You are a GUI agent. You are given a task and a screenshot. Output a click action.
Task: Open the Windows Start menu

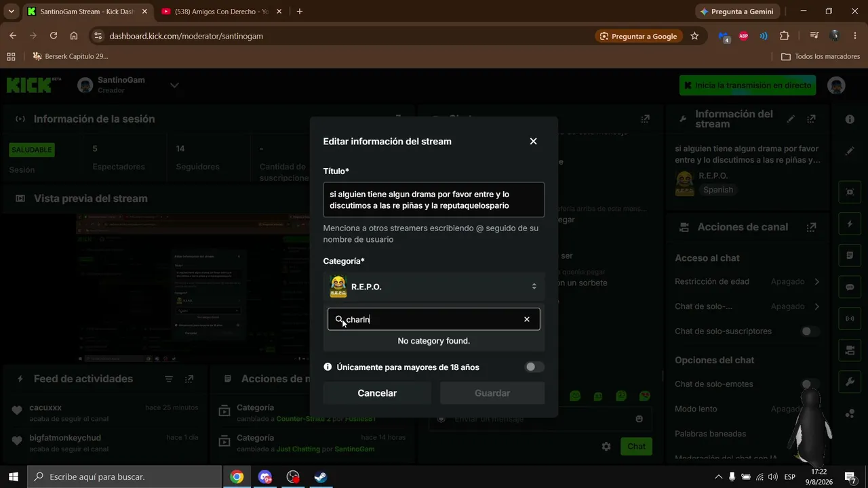[x=13, y=476]
